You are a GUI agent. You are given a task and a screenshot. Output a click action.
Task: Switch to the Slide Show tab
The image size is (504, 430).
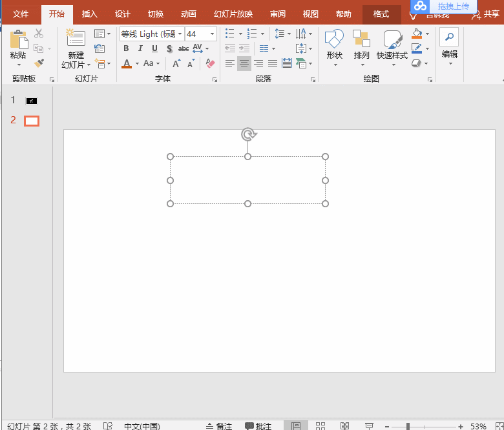233,14
